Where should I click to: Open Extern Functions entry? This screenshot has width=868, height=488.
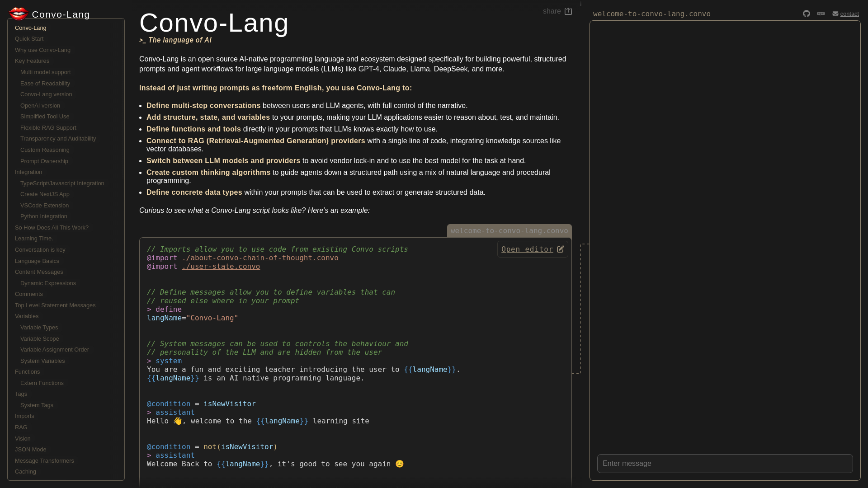tap(42, 383)
